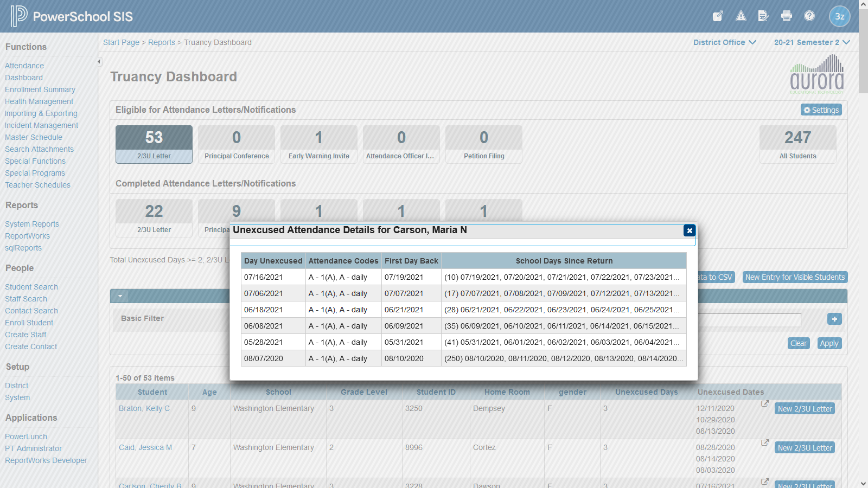
Task: Add a filter with the plus button
Action: tap(834, 319)
